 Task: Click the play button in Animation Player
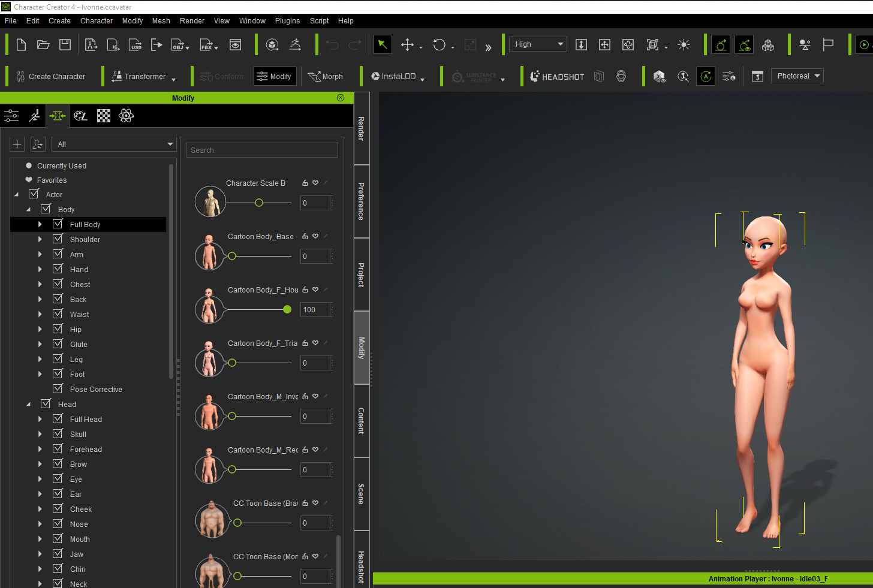click(x=864, y=44)
